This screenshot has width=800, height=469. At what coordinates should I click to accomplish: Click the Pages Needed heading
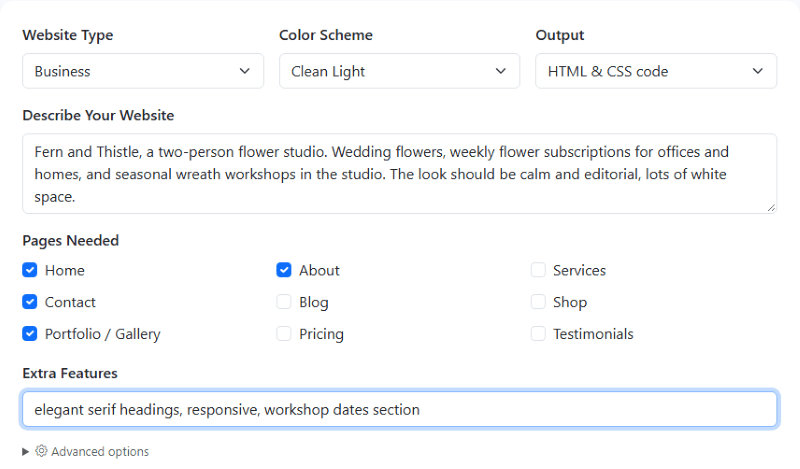click(x=70, y=241)
